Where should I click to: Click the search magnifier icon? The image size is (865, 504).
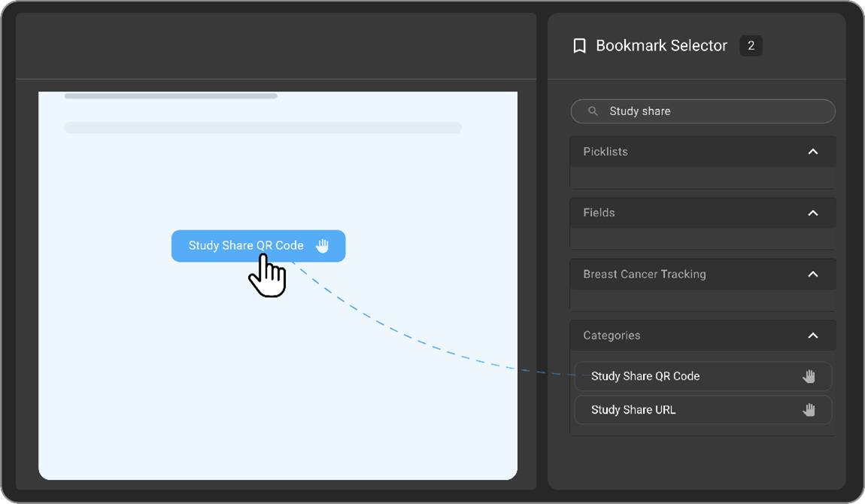[x=593, y=111]
